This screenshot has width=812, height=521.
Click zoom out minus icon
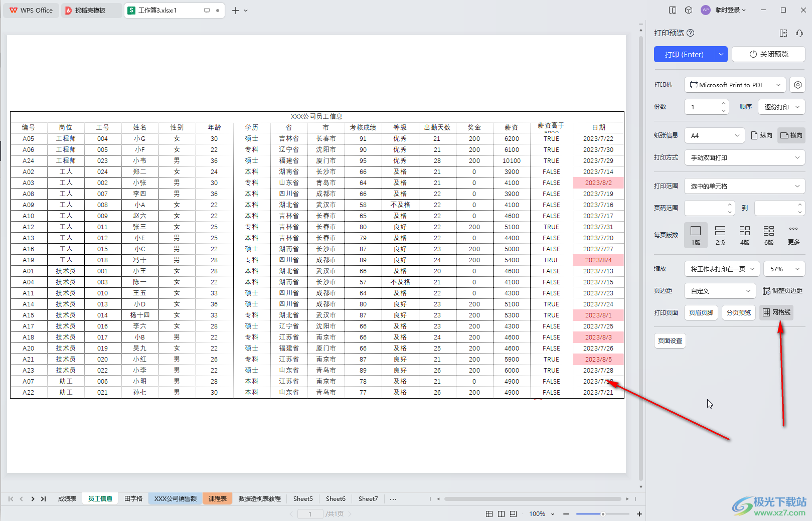[x=566, y=514]
